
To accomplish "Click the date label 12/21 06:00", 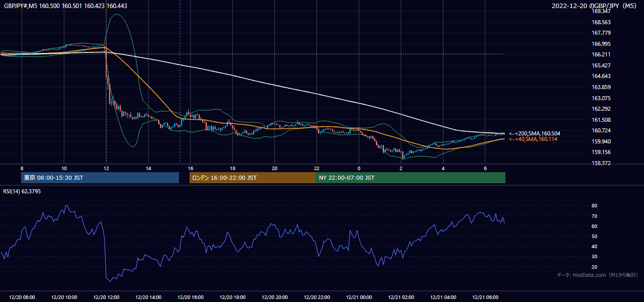I will coord(485,297).
